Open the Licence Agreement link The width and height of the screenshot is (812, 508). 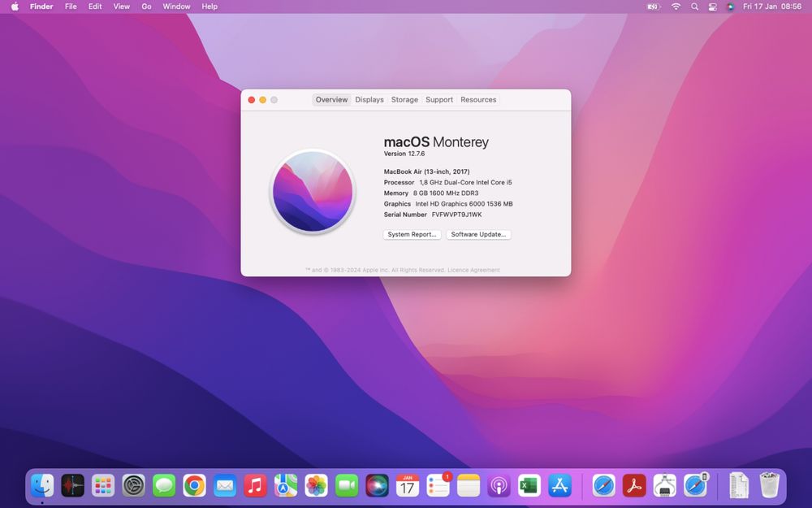coord(474,270)
